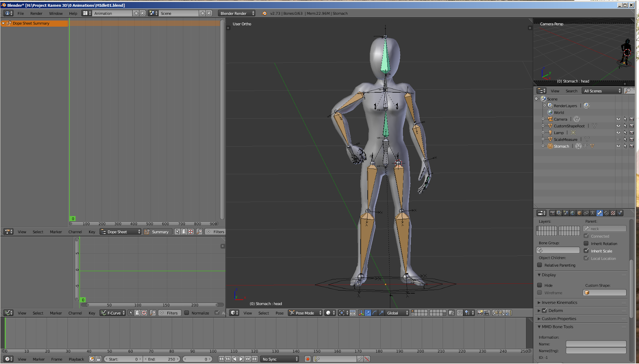Play the animation forward
639x364 pixels.
click(x=241, y=359)
